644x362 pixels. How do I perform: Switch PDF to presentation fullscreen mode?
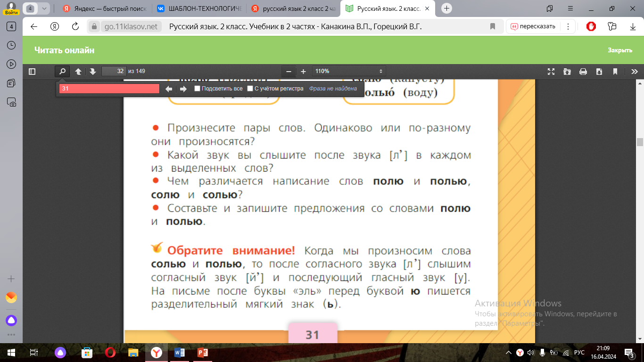[x=551, y=72]
